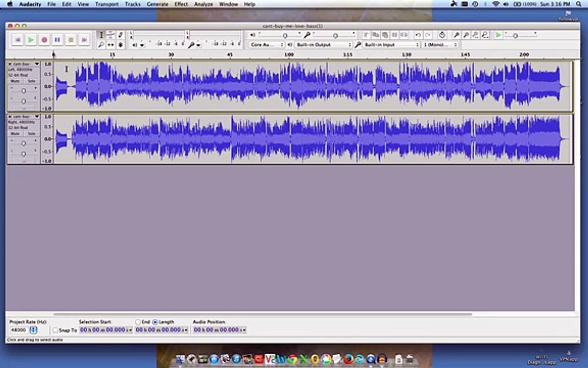Viewport: 588px width, 368px height.
Task: Open the Core Audio host dropdown
Action: [266, 44]
